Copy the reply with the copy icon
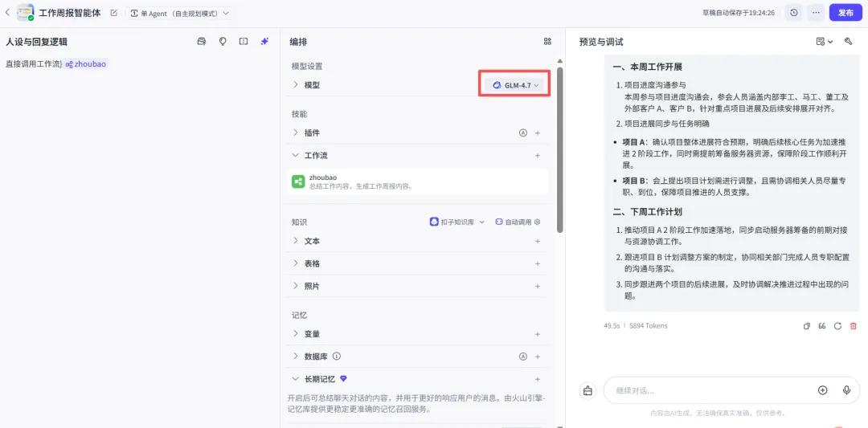Image resolution: width=868 pixels, height=428 pixels. click(807, 326)
